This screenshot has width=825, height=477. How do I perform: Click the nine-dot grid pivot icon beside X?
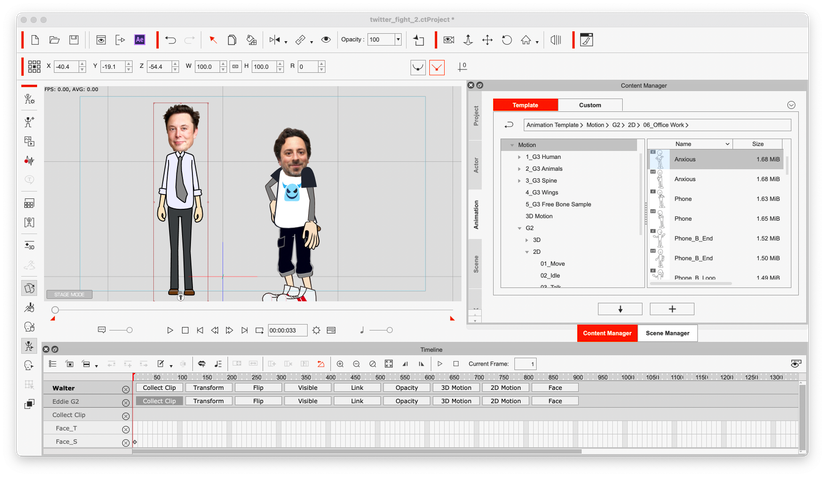click(x=34, y=66)
